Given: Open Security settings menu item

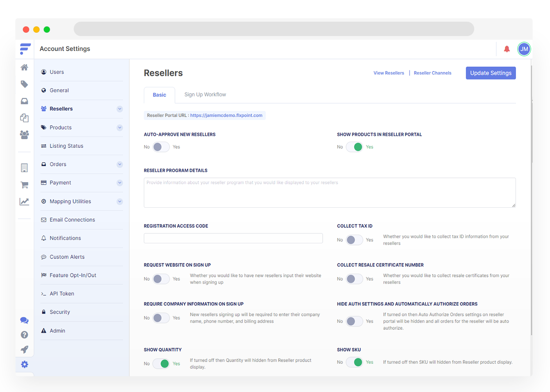Looking at the screenshot, I should pos(82,312).
